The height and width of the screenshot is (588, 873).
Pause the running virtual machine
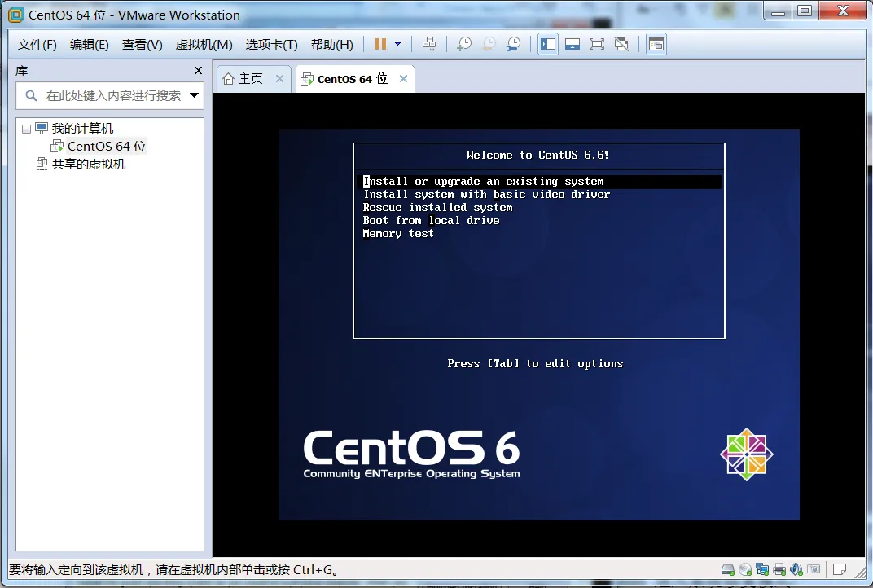pyautogui.click(x=380, y=44)
